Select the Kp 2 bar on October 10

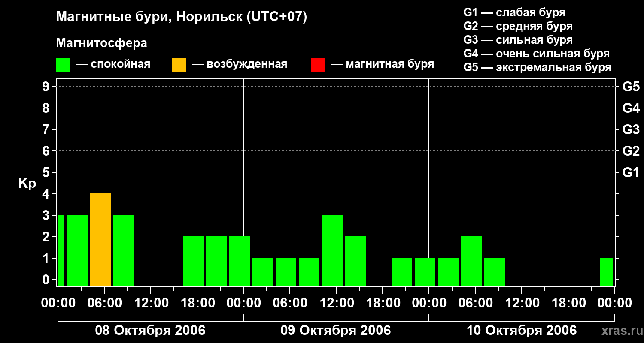[471, 261]
